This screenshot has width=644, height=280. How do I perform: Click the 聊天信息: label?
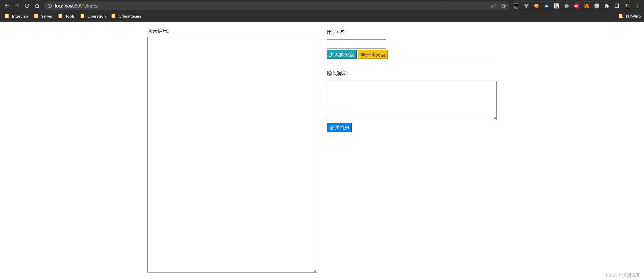(x=158, y=31)
